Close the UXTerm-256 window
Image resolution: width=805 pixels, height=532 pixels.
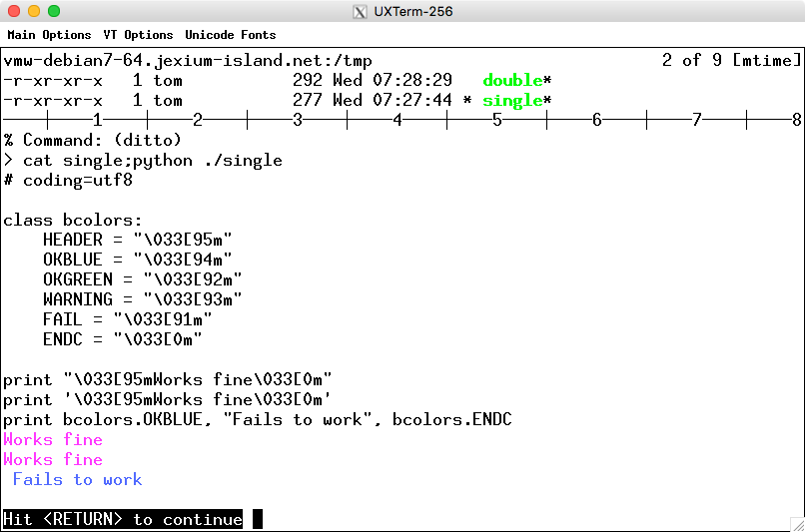click(14, 11)
